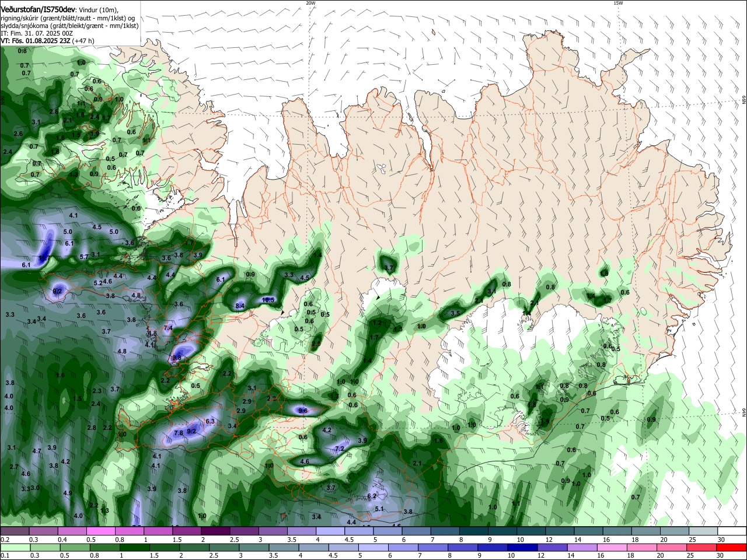Screen dimensions: 747x560
Task: Click the 5.7 precipitation value
Action: (x=83, y=257)
